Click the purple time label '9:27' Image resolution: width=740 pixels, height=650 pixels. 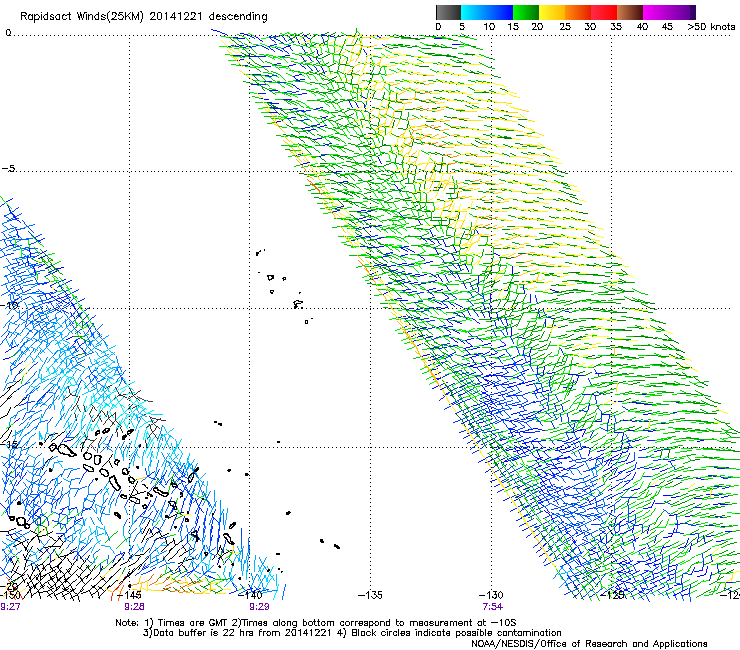10,607
